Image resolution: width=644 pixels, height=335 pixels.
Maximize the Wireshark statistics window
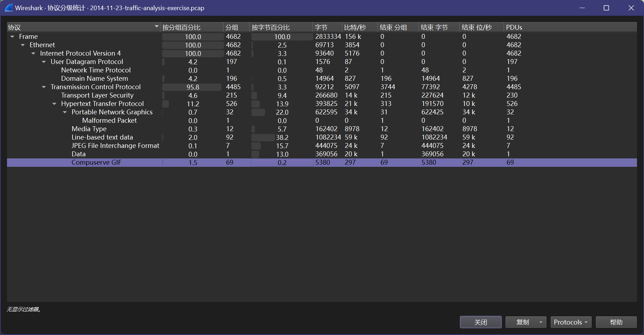[x=607, y=8]
